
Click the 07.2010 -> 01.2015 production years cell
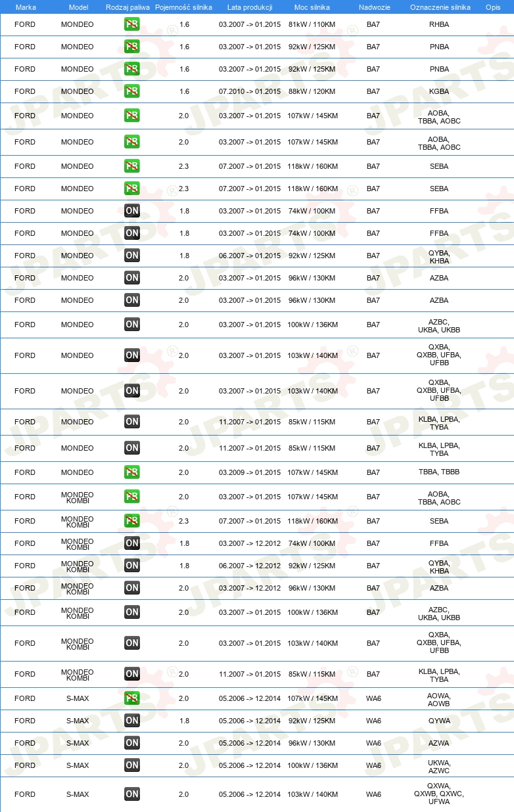coord(250,91)
